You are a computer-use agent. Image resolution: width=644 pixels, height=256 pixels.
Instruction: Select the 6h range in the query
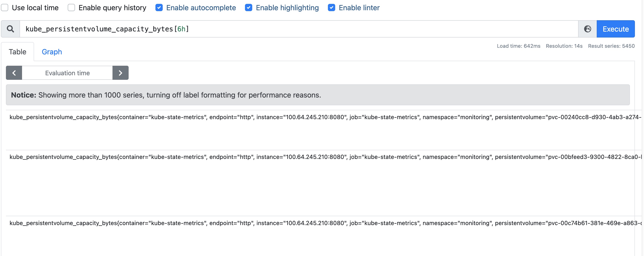[182, 28]
